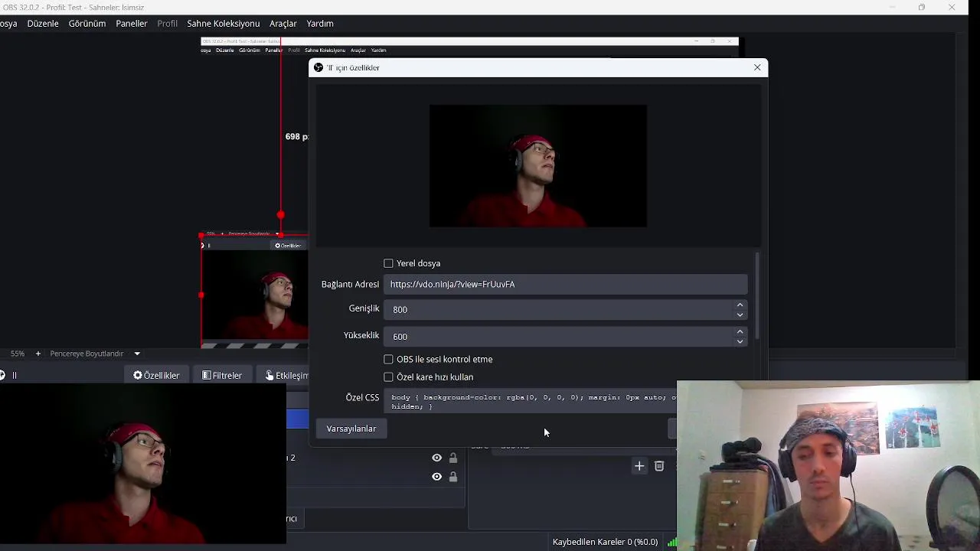Click the plus icon beside the trash can
980x551 pixels.
[x=639, y=466]
